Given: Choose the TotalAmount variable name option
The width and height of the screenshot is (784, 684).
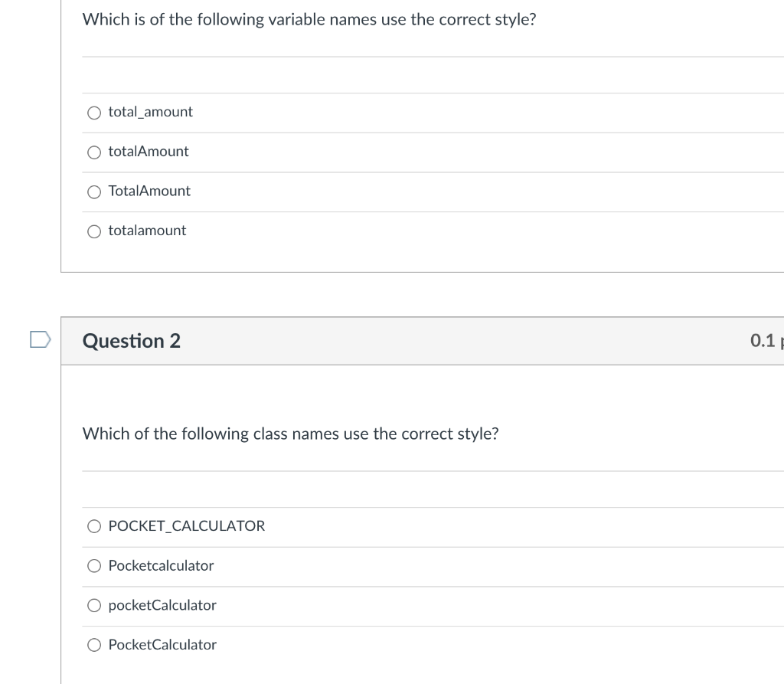Looking at the screenshot, I should click(x=93, y=191).
